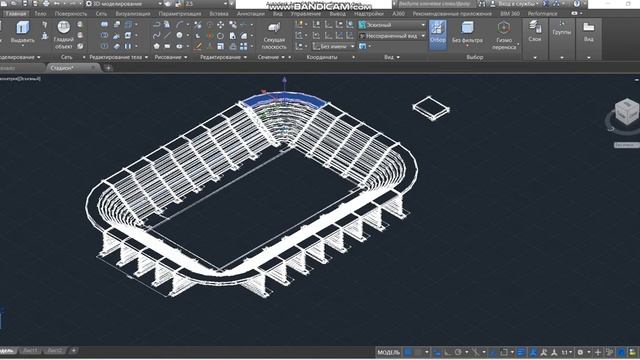Select the Line drawing tool
Screen dimensions: 640x360
click(167, 35)
